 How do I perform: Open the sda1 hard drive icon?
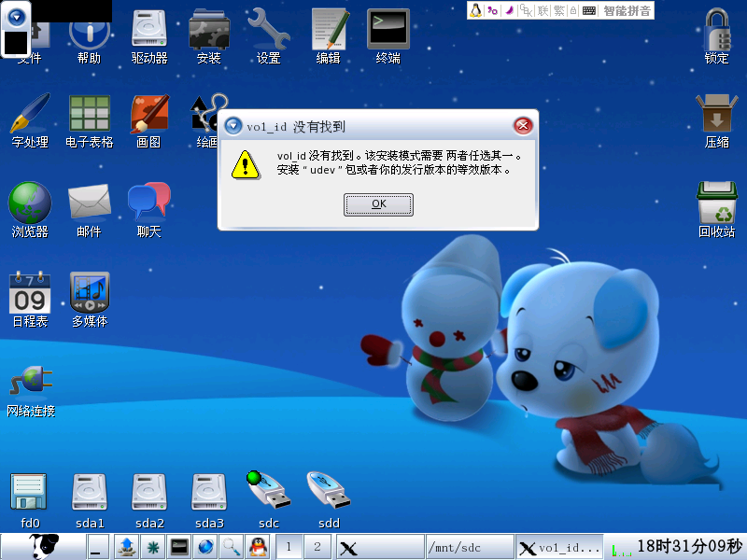(90, 501)
